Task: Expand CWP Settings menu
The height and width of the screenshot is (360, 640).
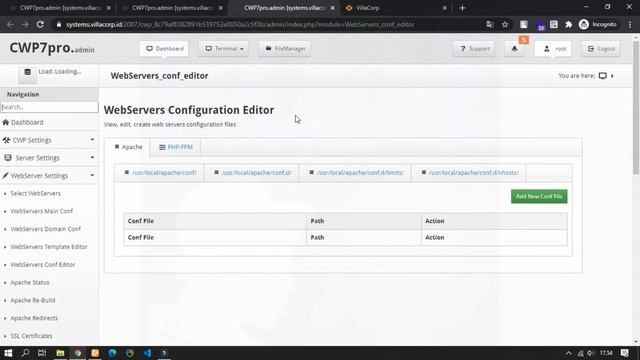Action: tap(49, 140)
